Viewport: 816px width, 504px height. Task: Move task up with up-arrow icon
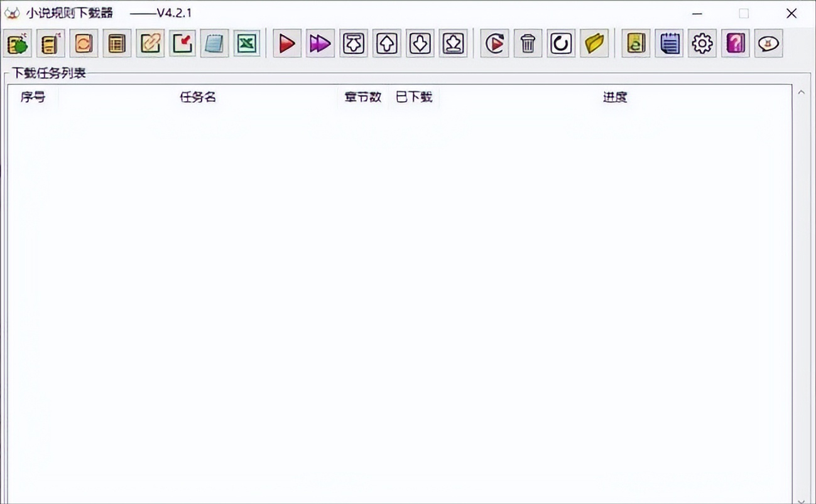pos(386,43)
